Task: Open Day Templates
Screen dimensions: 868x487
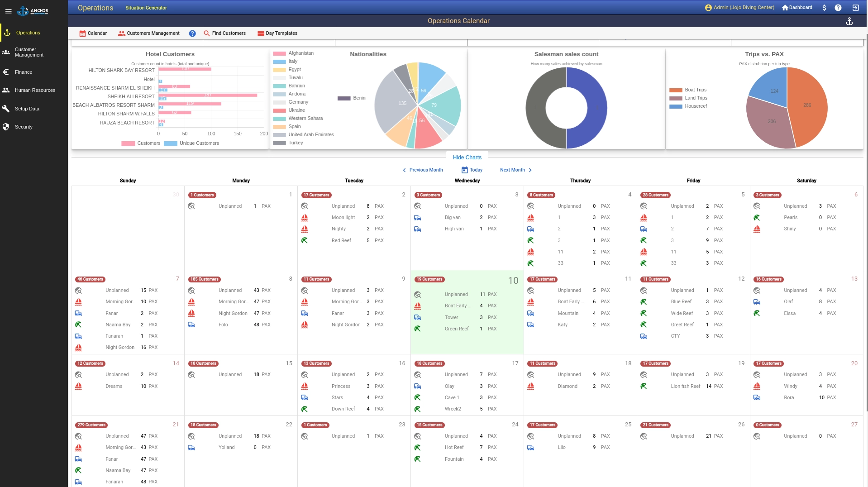Action: pos(277,33)
